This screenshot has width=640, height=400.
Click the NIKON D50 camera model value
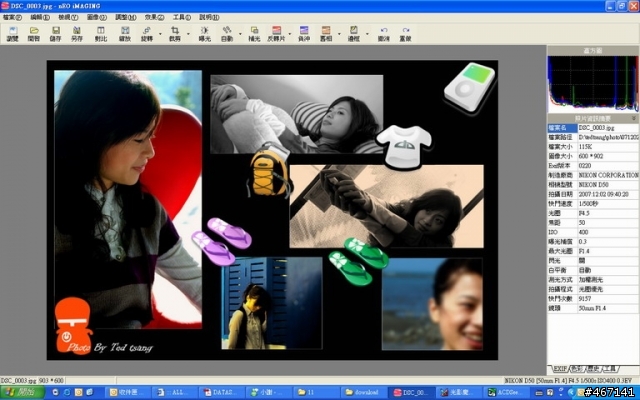pyautogui.click(x=593, y=185)
